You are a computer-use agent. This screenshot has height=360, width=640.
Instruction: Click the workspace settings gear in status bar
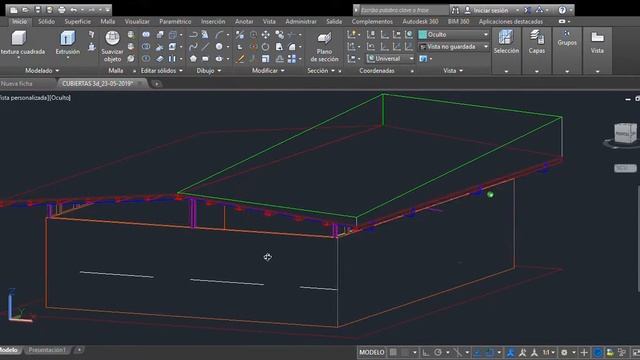coord(564,352)
